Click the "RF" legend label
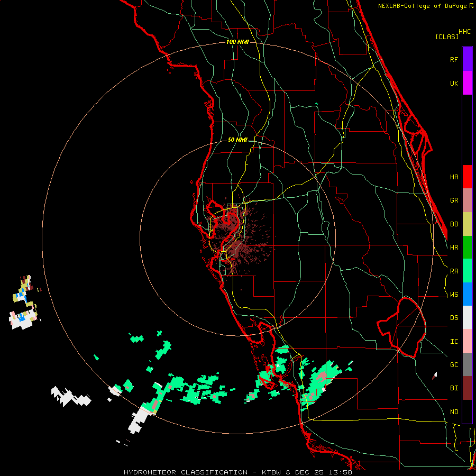Viewport: 476px width, 476px height. (x=454, y=60)
